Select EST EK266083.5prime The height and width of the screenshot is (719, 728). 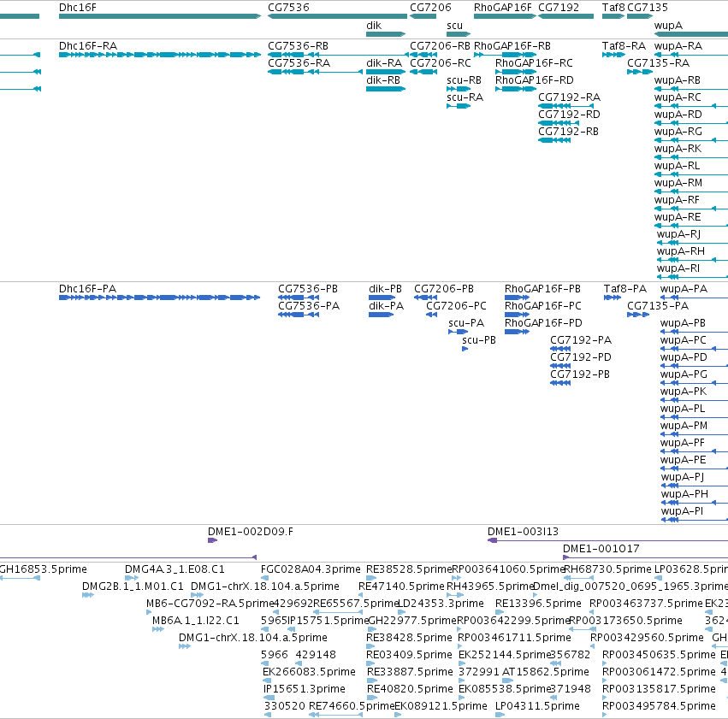click(309, 672)
